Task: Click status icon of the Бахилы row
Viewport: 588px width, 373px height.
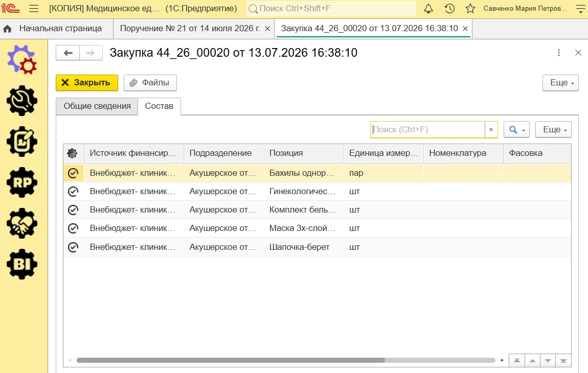Action: pos(73,173)
